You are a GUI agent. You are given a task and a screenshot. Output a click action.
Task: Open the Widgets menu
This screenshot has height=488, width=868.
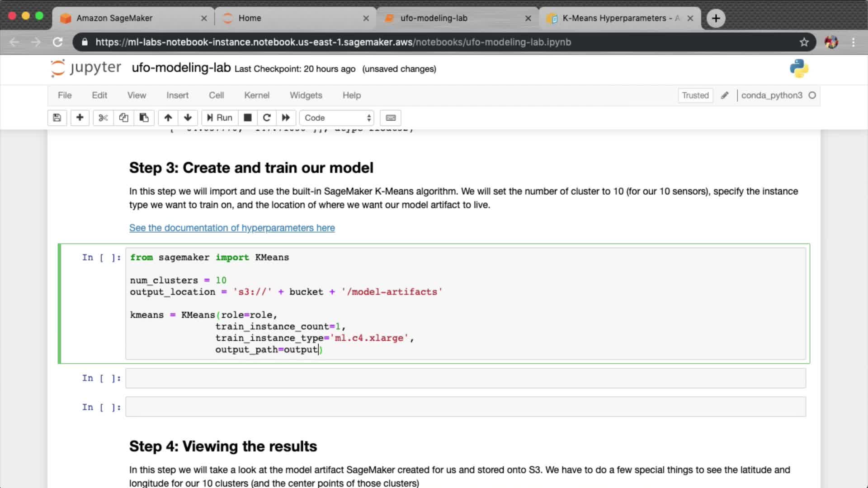(x=306, y=95)
